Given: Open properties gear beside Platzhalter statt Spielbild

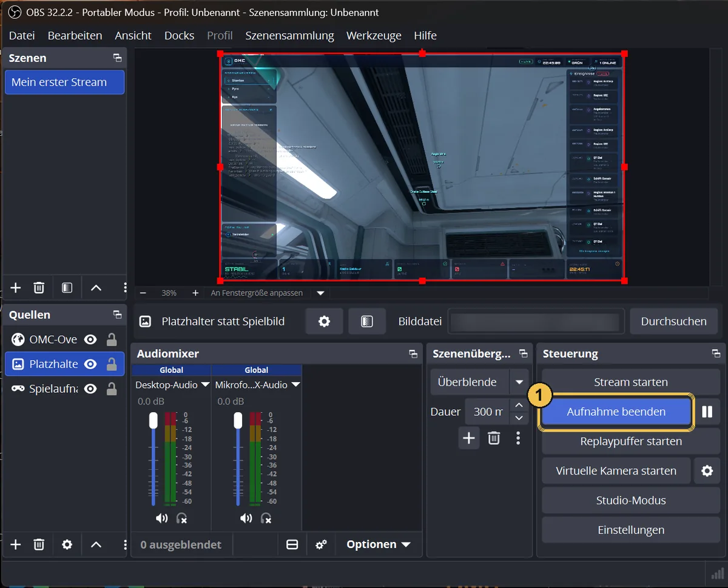Looking at the screenshot, I should [x=325, y=321].
